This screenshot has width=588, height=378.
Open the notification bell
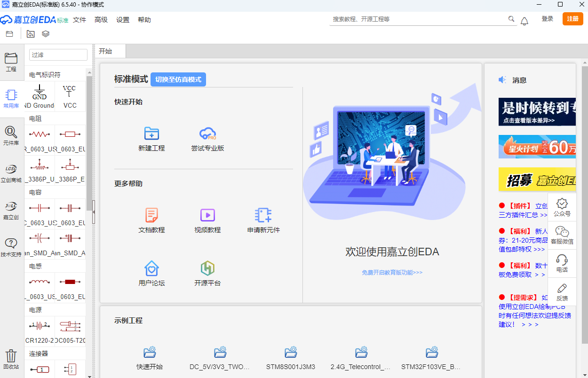click(x=524, y=21)
